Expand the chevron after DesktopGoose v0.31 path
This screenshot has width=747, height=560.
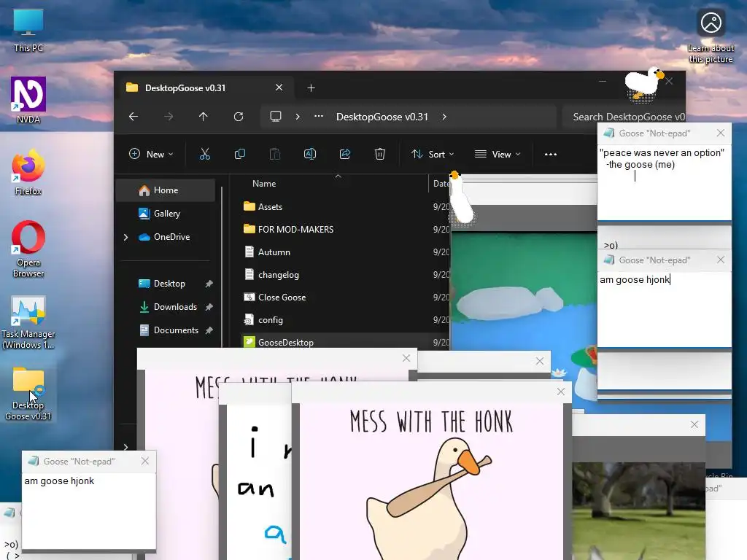coord(444,117)
